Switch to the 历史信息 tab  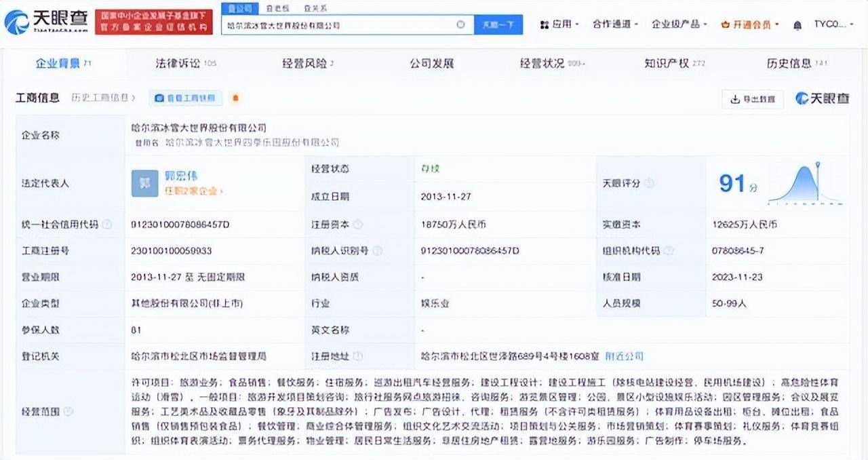point(797,63)
